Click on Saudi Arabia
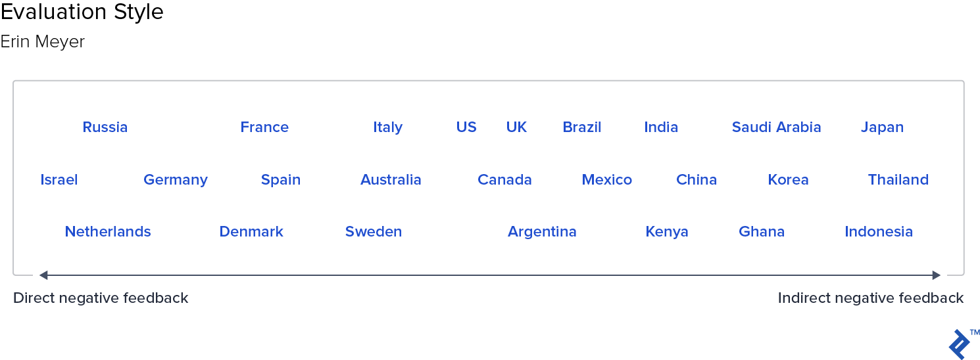980x360 pixels. 777,127
